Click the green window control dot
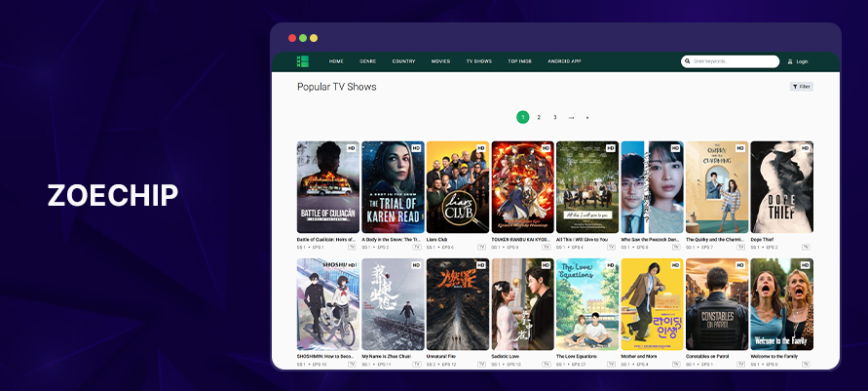The width and height of the screenshot is (868, 391). coord(303,38)
